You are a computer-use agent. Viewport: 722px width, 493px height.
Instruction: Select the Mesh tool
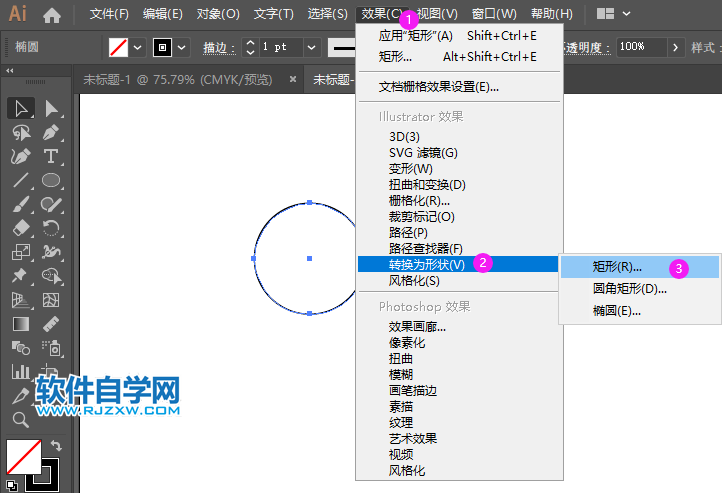point(51,300)
